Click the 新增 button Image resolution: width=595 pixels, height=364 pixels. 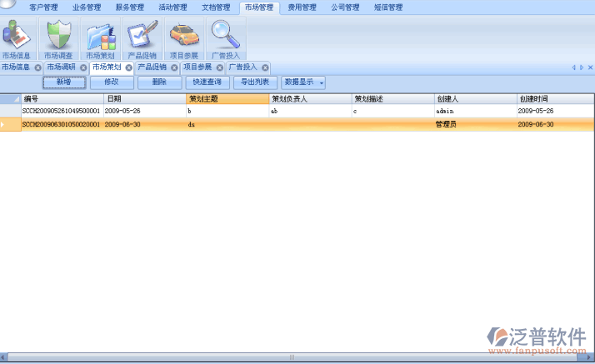pyautogui.click(x=63, y=82)
